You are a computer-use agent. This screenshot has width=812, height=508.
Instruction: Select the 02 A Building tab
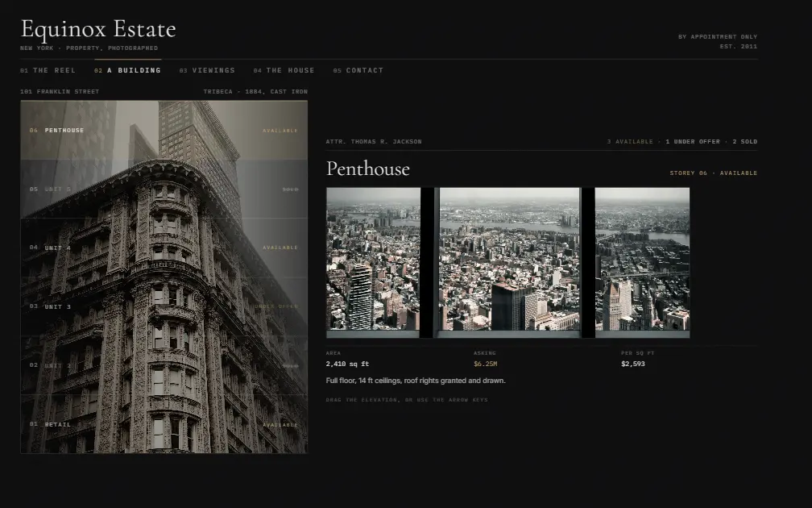(127, 70)
